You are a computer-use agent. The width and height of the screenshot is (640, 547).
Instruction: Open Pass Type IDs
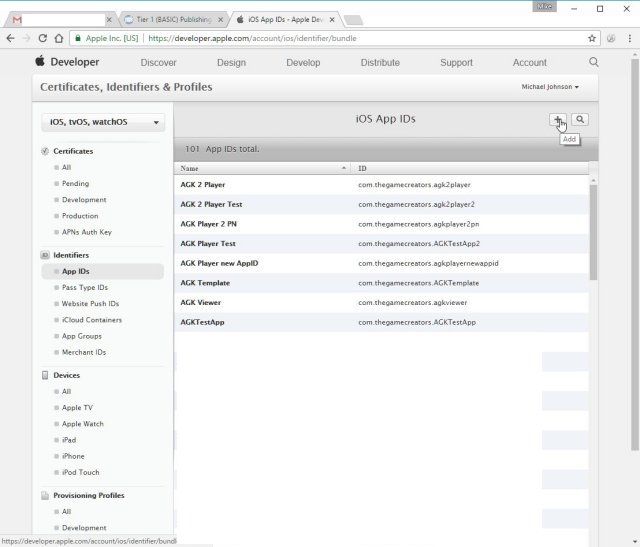[85, 287]
